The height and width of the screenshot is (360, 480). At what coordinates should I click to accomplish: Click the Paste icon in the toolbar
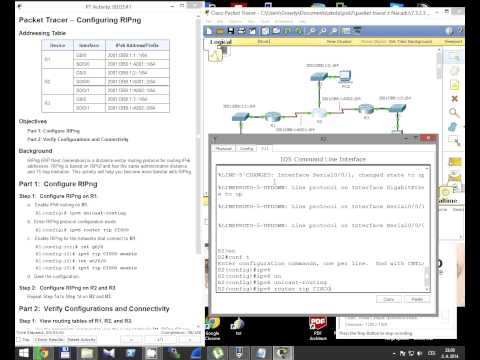point(276,31)
